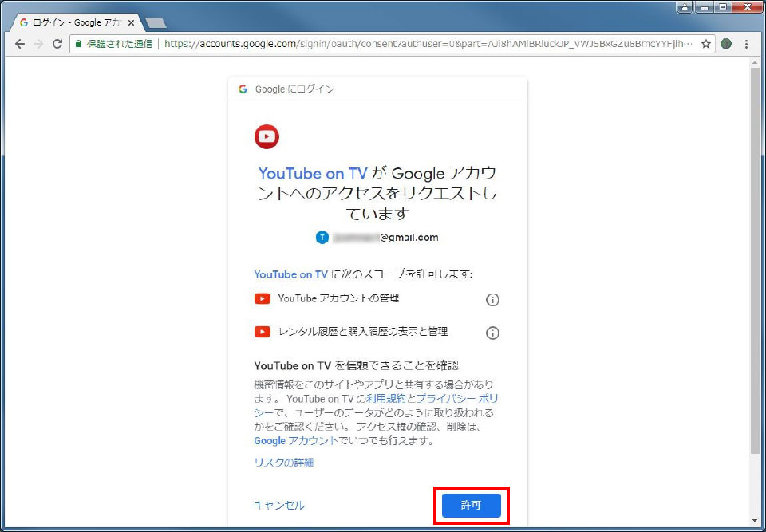Click the browser forward arrow
Image resolution: width=766 pixels, height=532 pixels.
click(38, 44)
